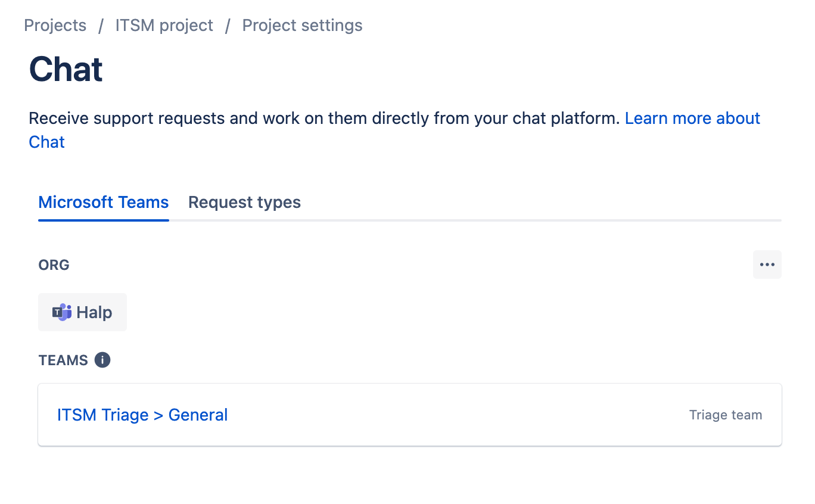815x504 pixels.
Task: Click the Triage team label on the card
Action: click(x=725, y=415)
